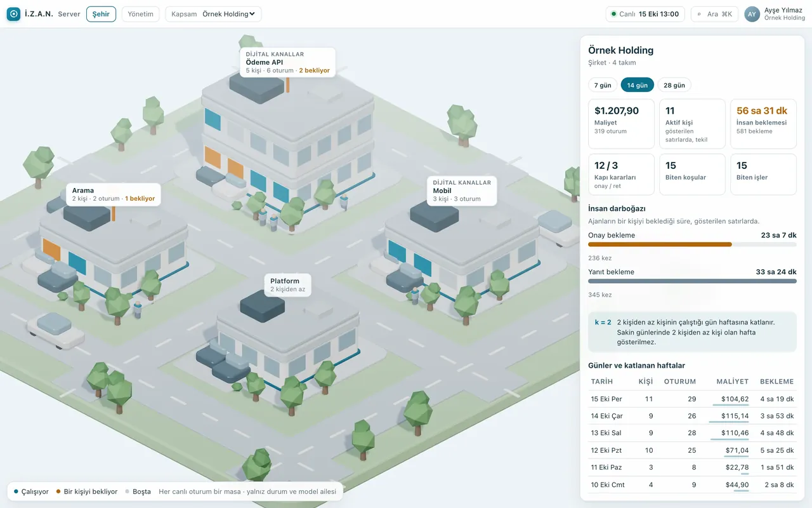Image resolution: width=812 pixels, height=508 pixels.
Task: Open the Ara ⌘K search box
Action: pyautogui.click(x=714, y=14)
